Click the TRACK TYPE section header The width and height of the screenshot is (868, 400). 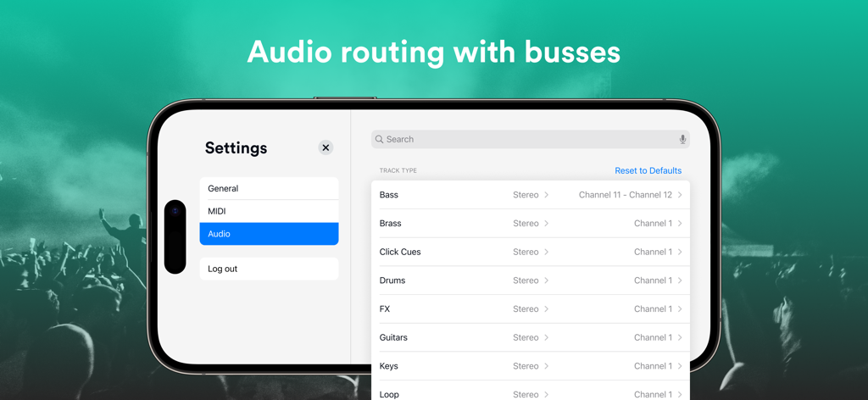398,170
